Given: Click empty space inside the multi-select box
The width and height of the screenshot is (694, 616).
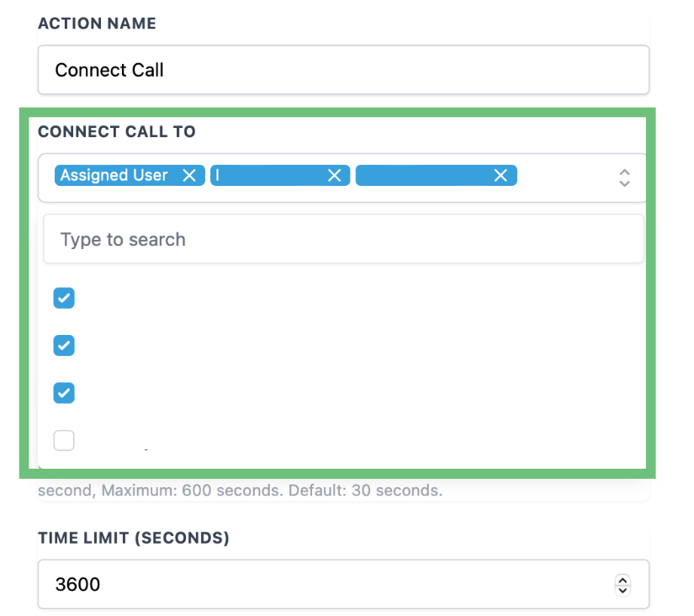Looking at the screenshot, I should [x=564, y=177].
